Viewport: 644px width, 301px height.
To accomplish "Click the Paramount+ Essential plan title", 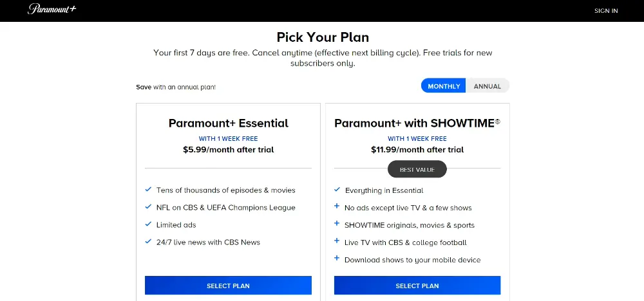I will (229, 123).
